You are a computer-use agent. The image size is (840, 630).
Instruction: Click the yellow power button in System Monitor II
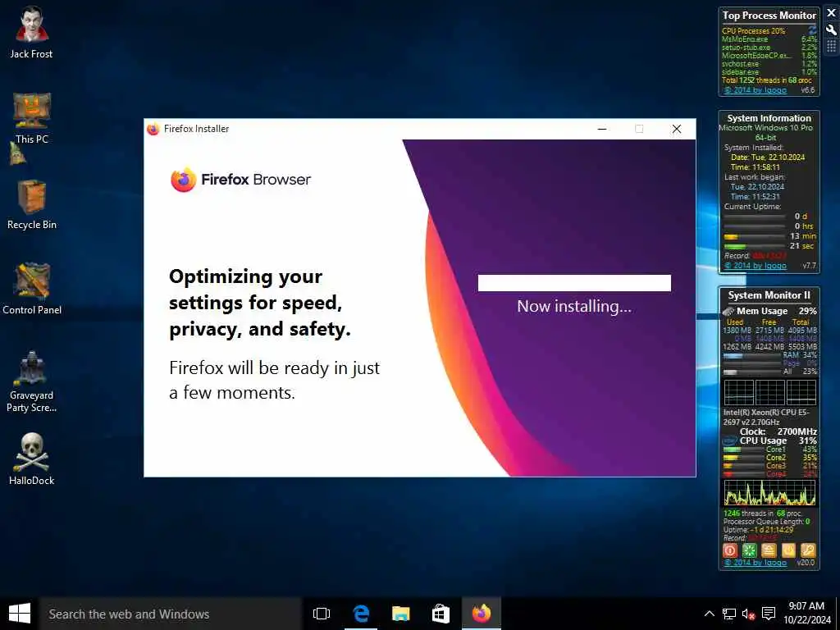(x=788, y=550)
